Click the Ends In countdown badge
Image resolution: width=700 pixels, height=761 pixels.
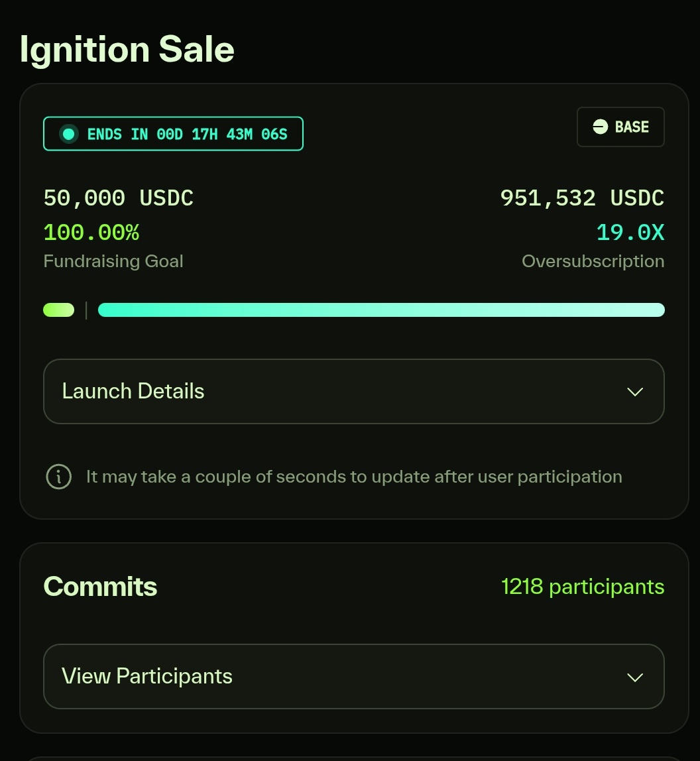[x=173, y=133]
